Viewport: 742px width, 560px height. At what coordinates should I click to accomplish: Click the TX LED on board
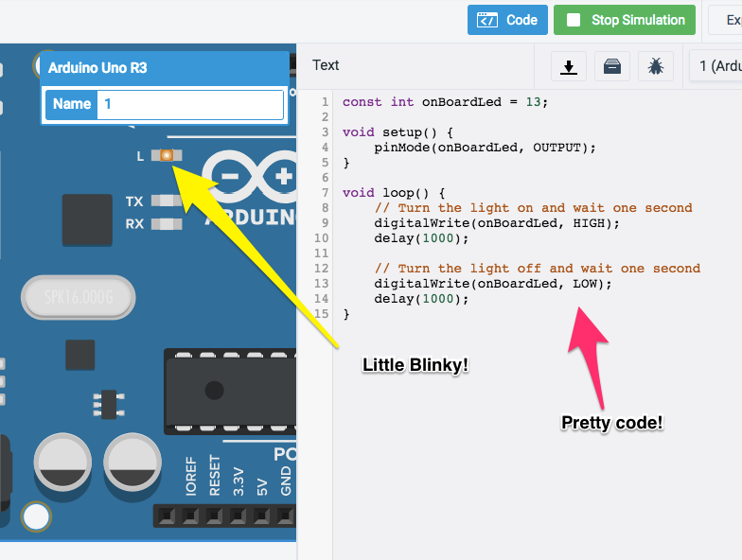[x=167, y=201]
